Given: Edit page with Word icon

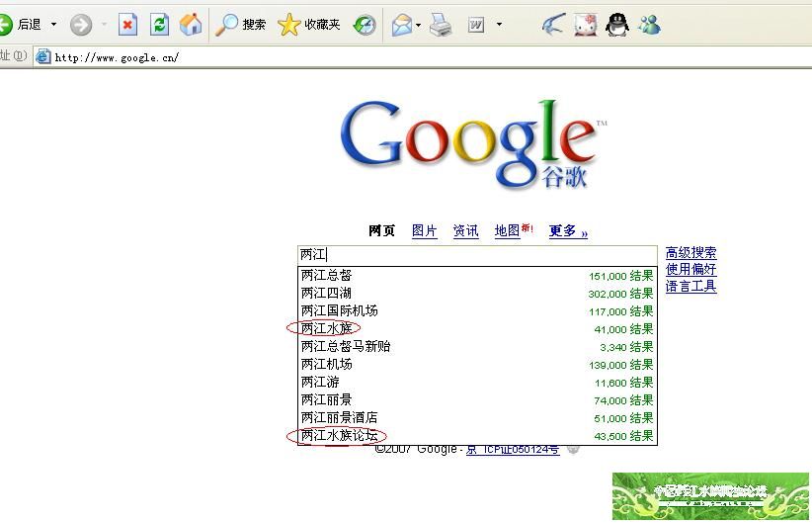Looking at the screenshot, I should tap(476, 25).
